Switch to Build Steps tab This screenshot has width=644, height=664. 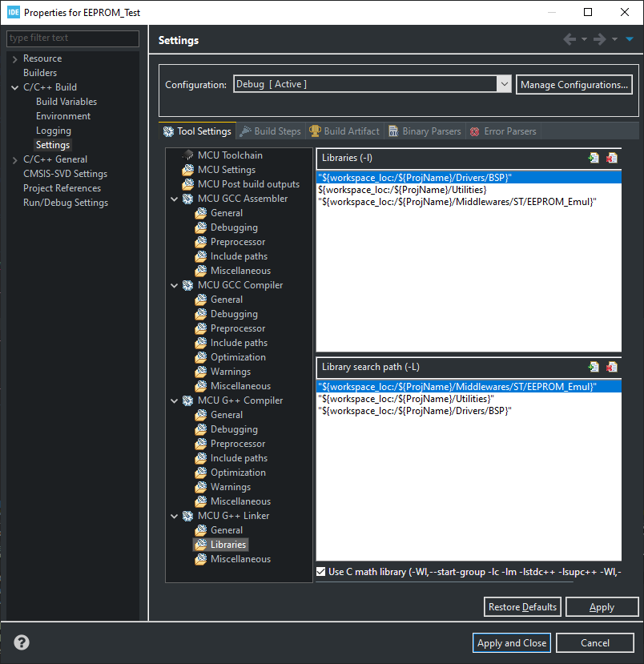point(271,131)
